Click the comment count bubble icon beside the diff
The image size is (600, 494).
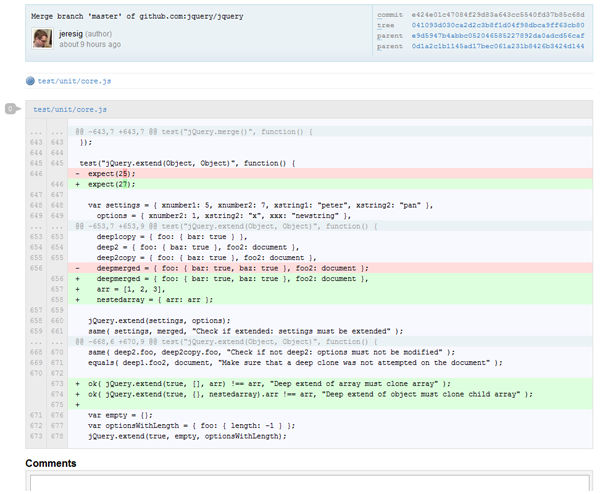coord(12,109)
